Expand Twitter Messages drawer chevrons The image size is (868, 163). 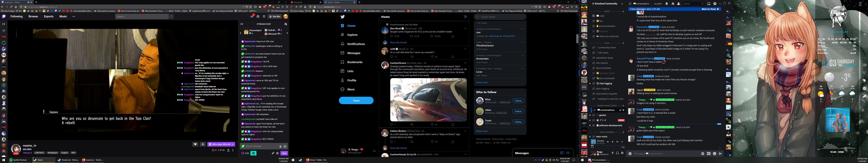[x=568, y=153]
